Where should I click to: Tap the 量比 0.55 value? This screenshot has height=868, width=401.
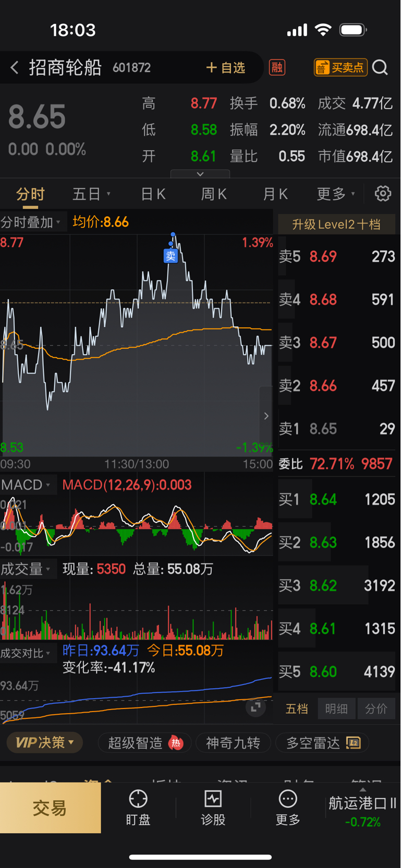pyautogui.click(x=268, y=156)
